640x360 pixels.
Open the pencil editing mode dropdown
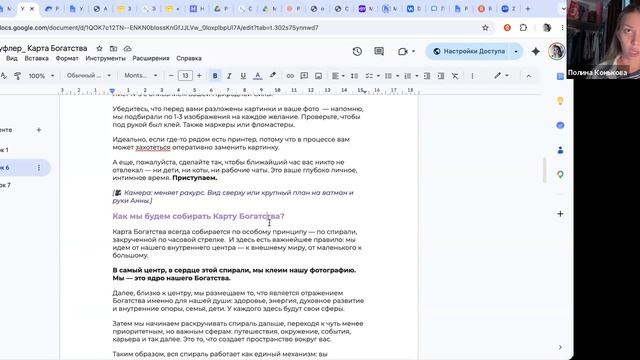point(501,76)
